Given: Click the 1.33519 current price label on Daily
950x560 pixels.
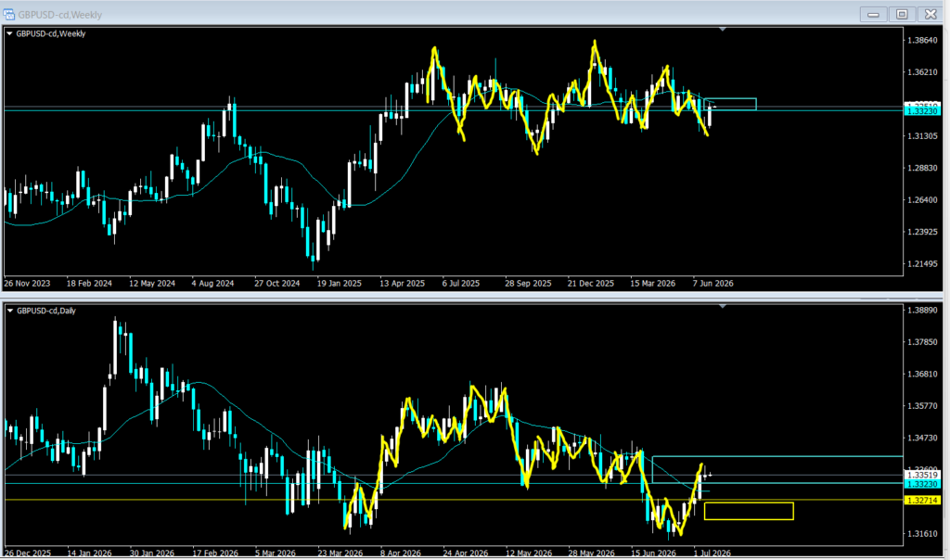Looking at the screenshot, I should point(922,476).
